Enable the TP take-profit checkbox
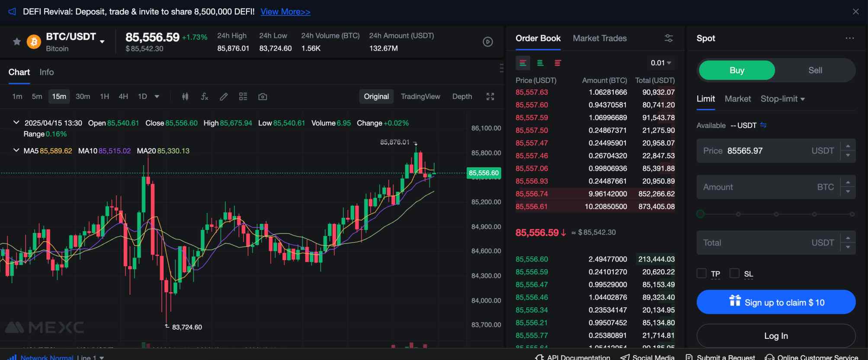This screenshot has height=360, width=868. (x=701, y=273)
